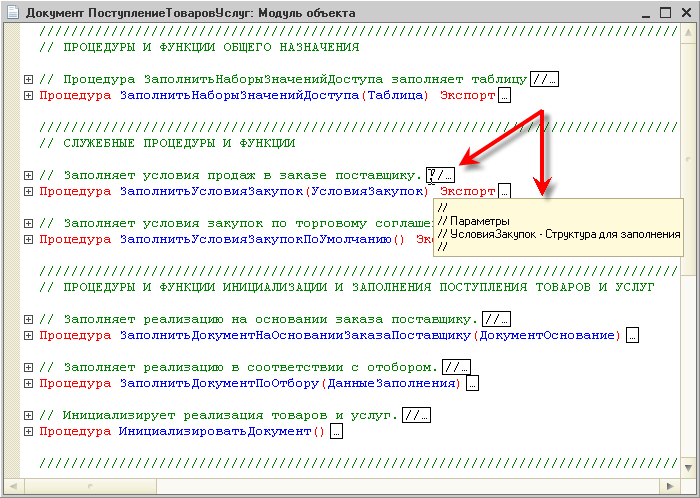Viewport: 700px width, 498px height.
Task: Click the document icon in the title bar
Action: [x=12, y=12]
